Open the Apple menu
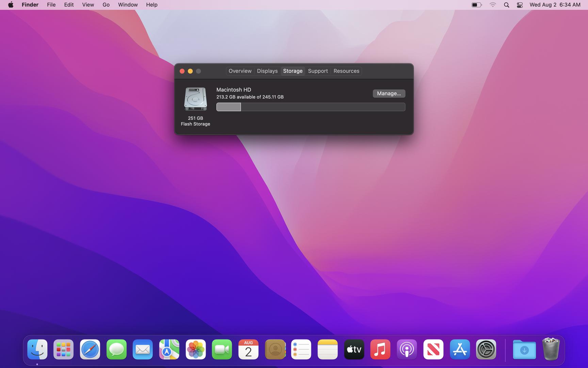Viewport: 588px width, 368px height. coord(11,5)
